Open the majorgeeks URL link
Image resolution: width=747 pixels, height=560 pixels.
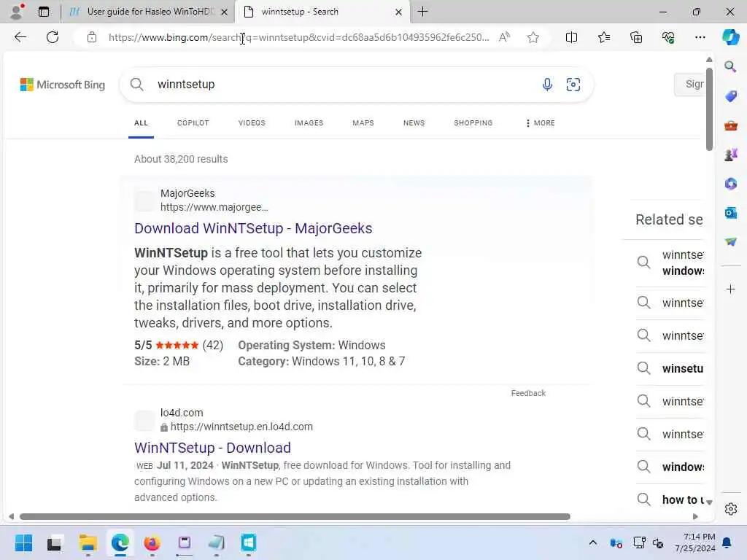point(214,207)
